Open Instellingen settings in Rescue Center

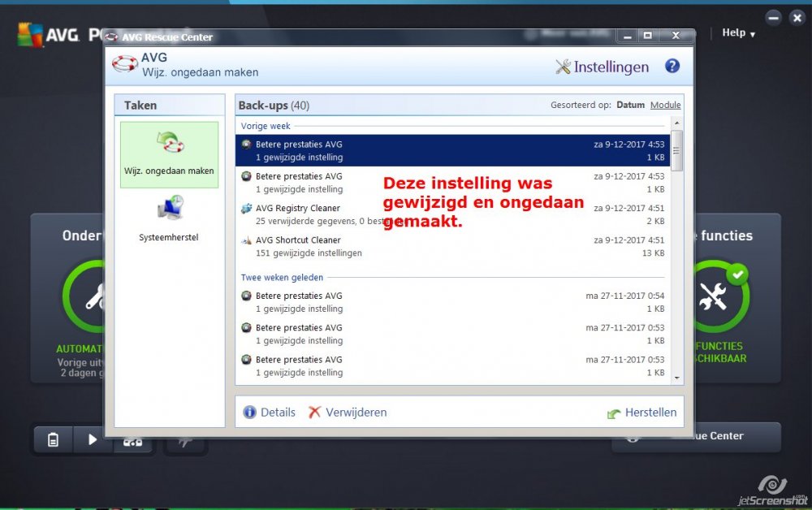[x=603, y=67]
